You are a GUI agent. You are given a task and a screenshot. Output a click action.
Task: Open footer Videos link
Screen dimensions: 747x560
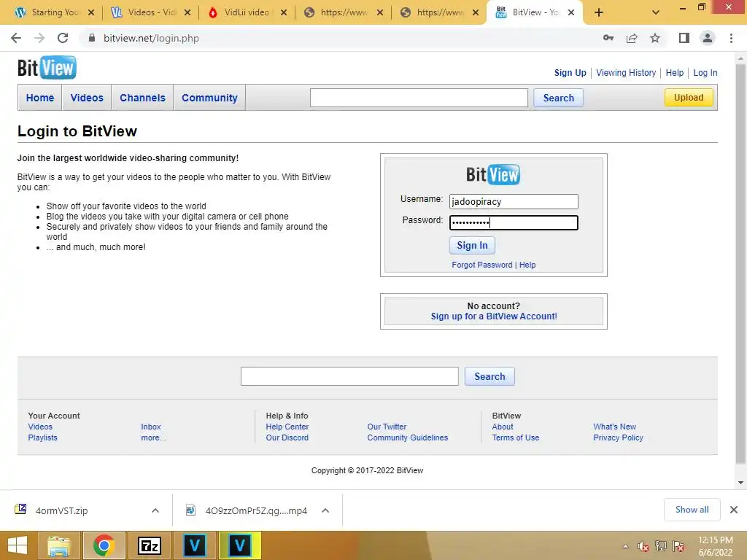click(40, 427)
